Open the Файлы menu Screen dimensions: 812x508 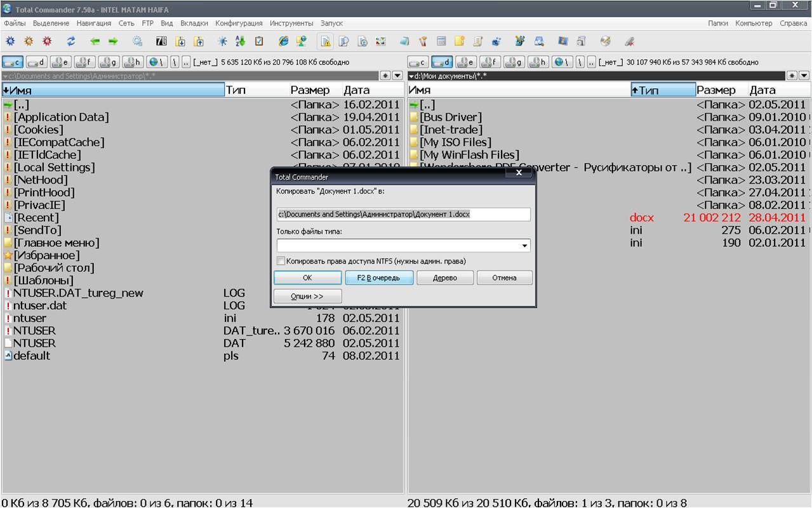click(15, 23)
